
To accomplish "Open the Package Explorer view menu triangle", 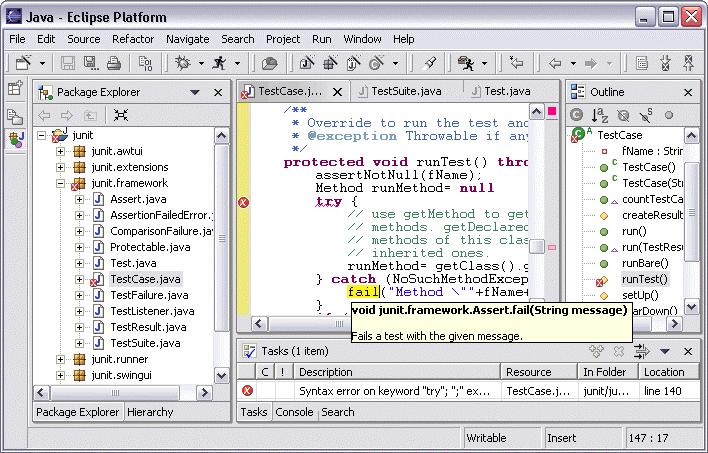I will point(195,92).
